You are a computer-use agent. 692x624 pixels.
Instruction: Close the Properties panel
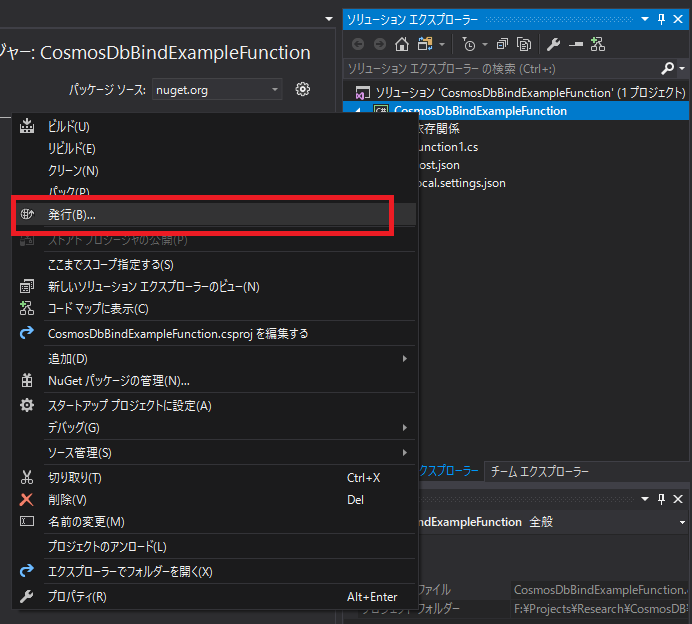pyautogui.click(x=678, y=499)
